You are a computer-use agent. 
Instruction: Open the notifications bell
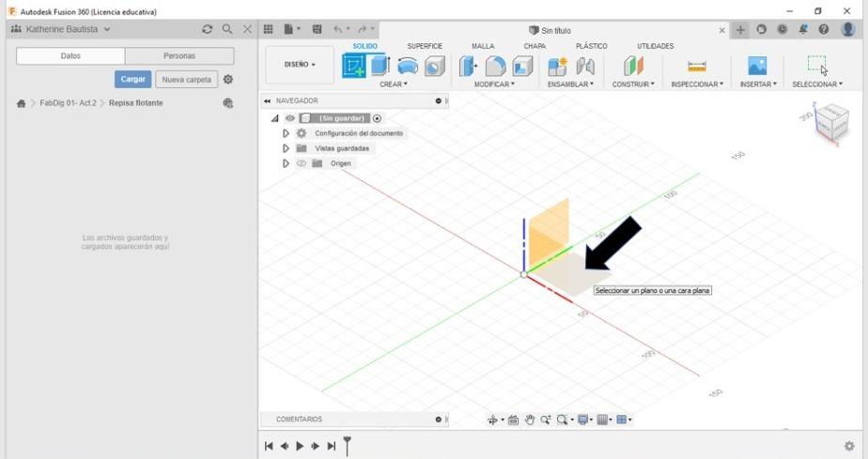pyautogui.click(x=802, y=29)
